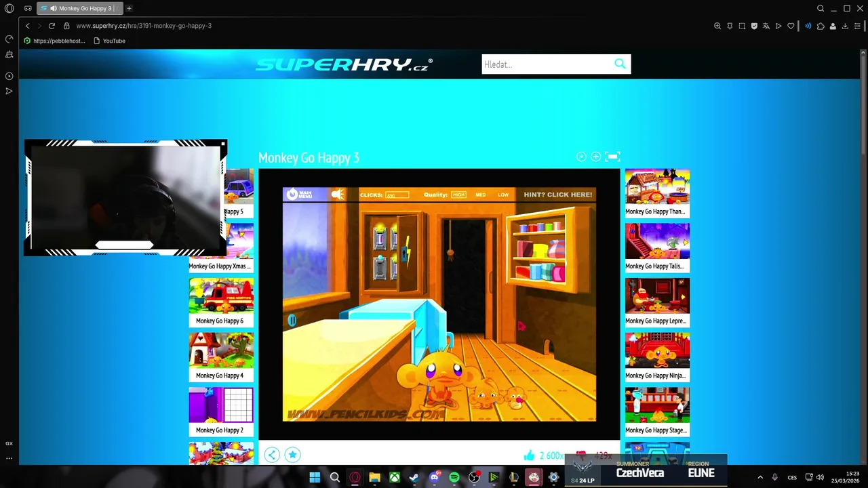
Task: Add game to favorites star icon
Action: (x=292, y=455)
